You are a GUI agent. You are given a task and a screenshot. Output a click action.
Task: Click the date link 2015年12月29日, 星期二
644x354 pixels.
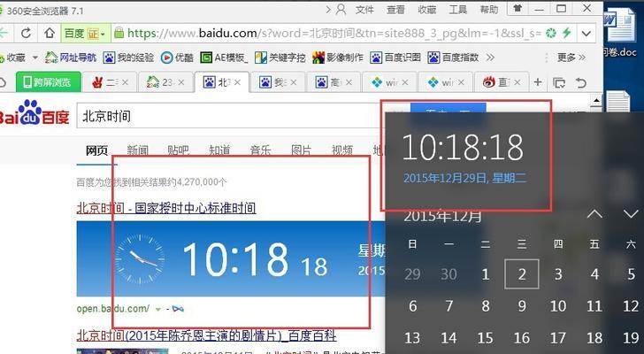465,178
